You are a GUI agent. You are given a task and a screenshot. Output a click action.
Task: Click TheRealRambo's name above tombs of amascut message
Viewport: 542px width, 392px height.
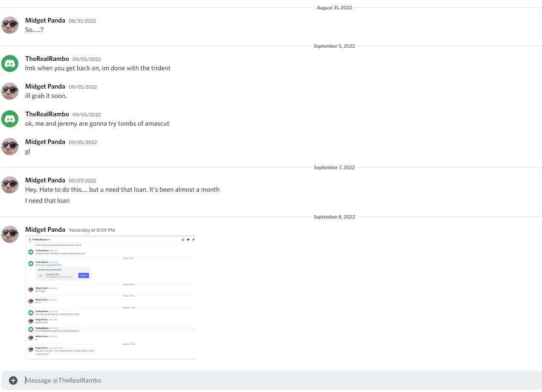click(x=47, y=114)
